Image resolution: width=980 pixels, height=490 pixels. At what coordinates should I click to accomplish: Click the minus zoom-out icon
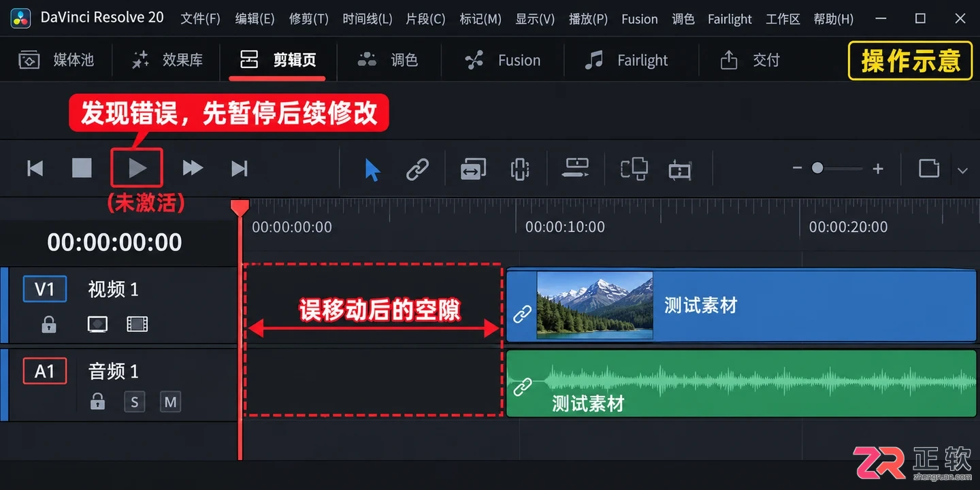click(797, 168)
